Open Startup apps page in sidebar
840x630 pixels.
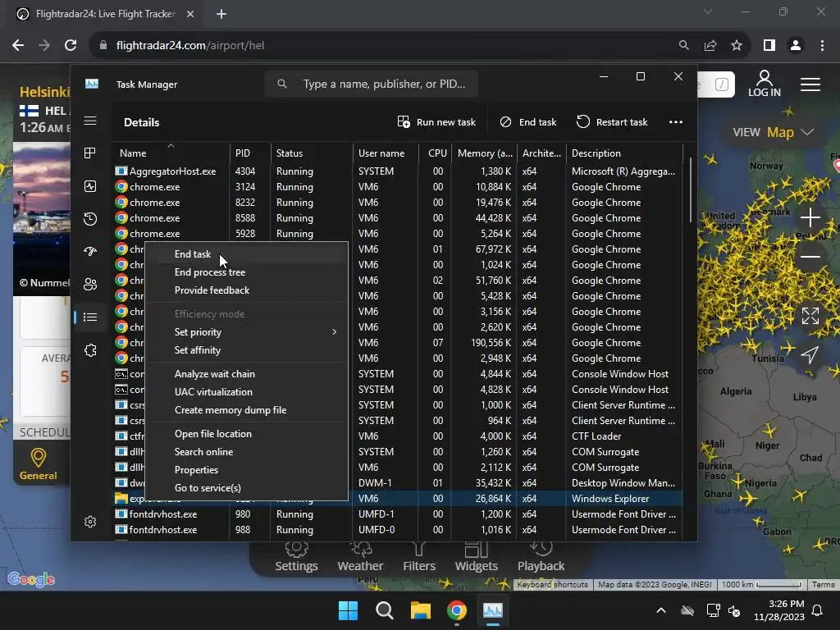tap(90, 251)
